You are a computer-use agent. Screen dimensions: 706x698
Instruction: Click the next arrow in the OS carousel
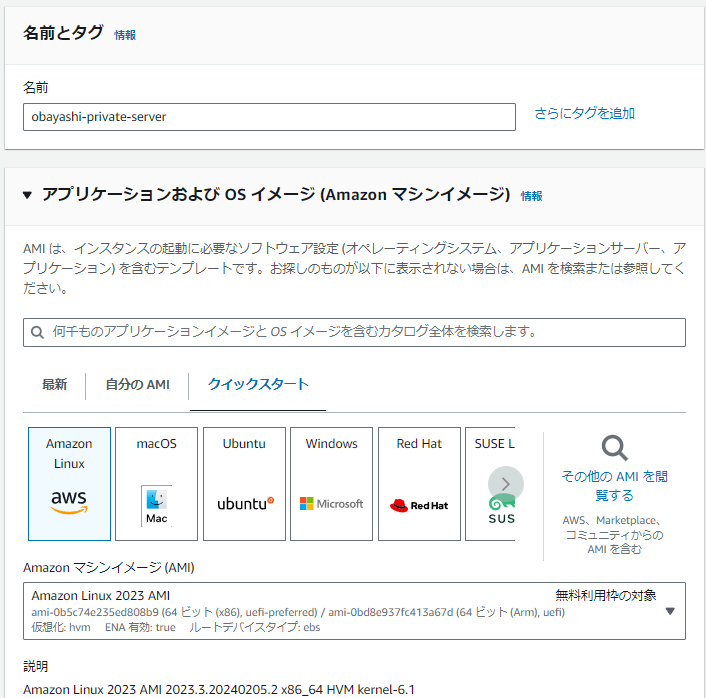[x=506, y=484]
